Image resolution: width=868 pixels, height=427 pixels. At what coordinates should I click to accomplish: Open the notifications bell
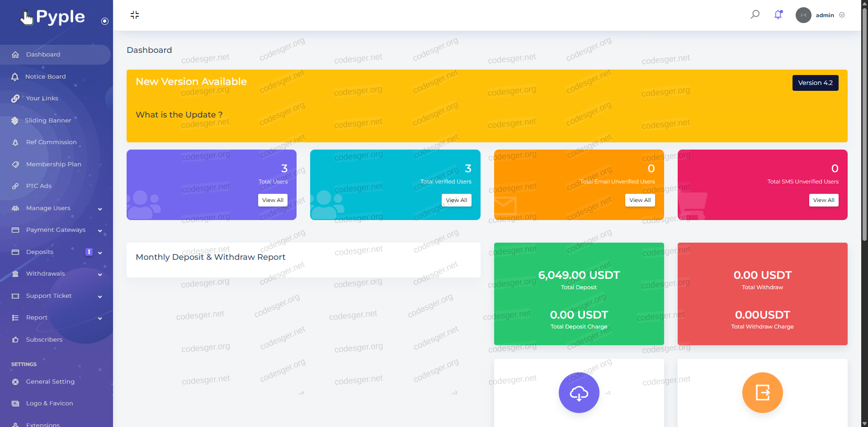[x=778, y=14]
